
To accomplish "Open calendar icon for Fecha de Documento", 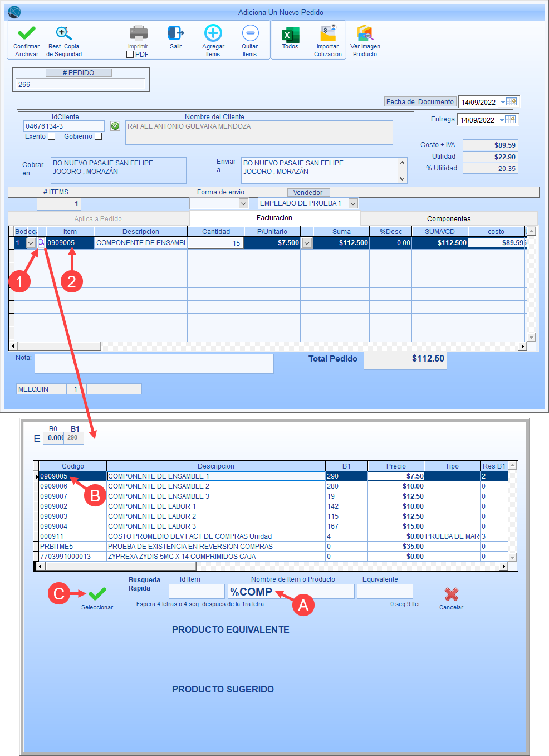I will click(511, 101).
